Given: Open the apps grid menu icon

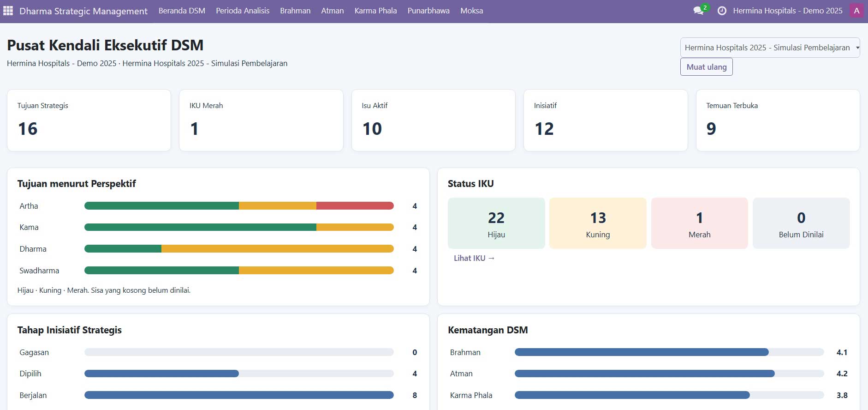Looking at the screenshot, I should [x=8, y=11].
